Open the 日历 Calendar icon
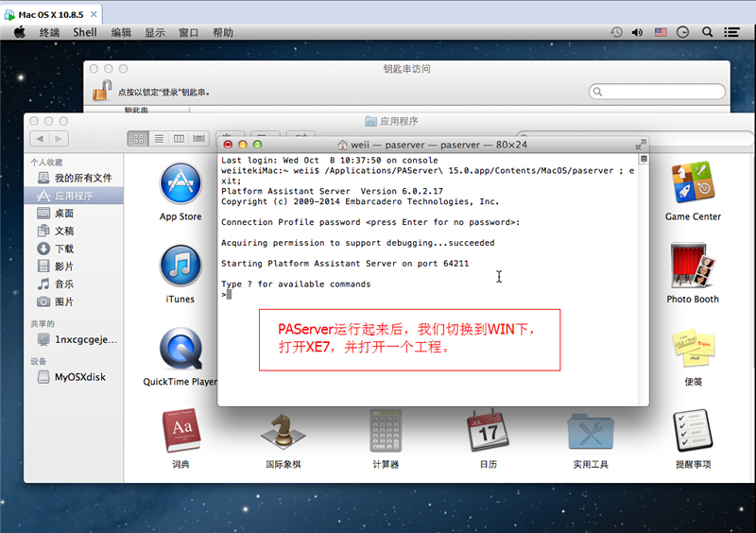 [x=488, y=430]
